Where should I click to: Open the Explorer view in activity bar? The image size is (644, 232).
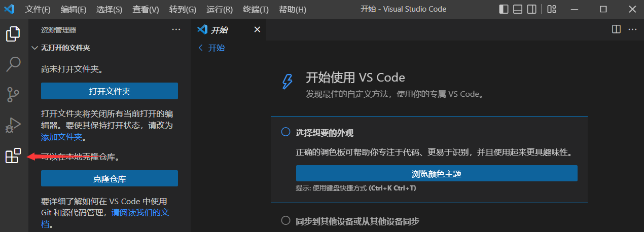[13, 34]
